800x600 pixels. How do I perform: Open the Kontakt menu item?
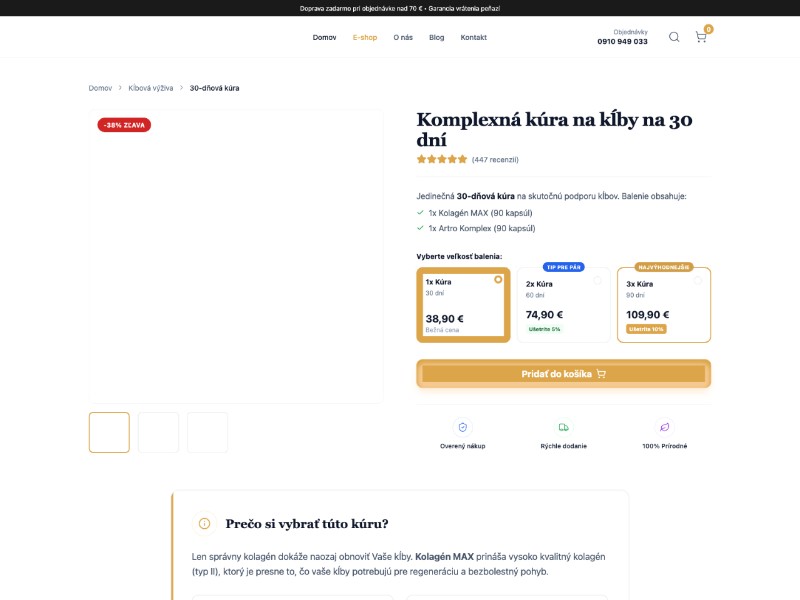tap(473, 37)
